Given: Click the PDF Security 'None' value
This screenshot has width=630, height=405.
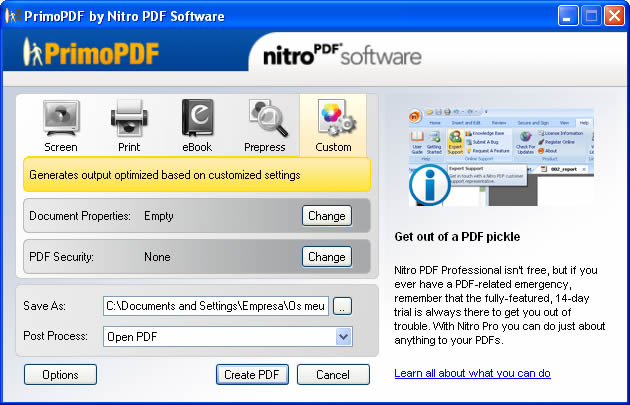Looking at the screenshot, I should [157, 257].
